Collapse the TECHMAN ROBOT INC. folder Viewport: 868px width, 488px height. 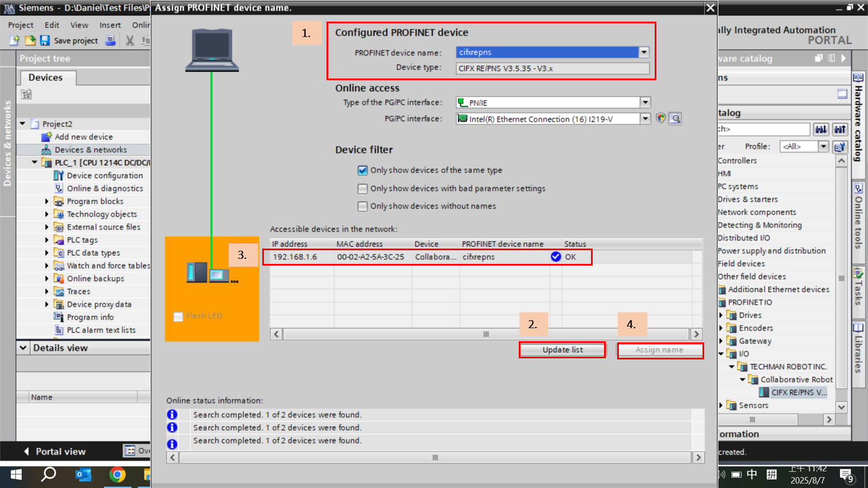731,367
